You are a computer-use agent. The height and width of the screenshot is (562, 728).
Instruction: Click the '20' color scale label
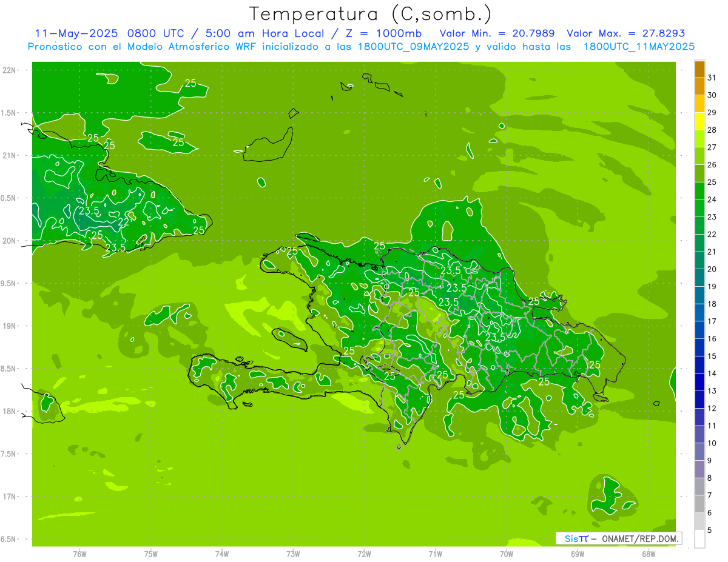pyautogui.click(x=712, y=269)
